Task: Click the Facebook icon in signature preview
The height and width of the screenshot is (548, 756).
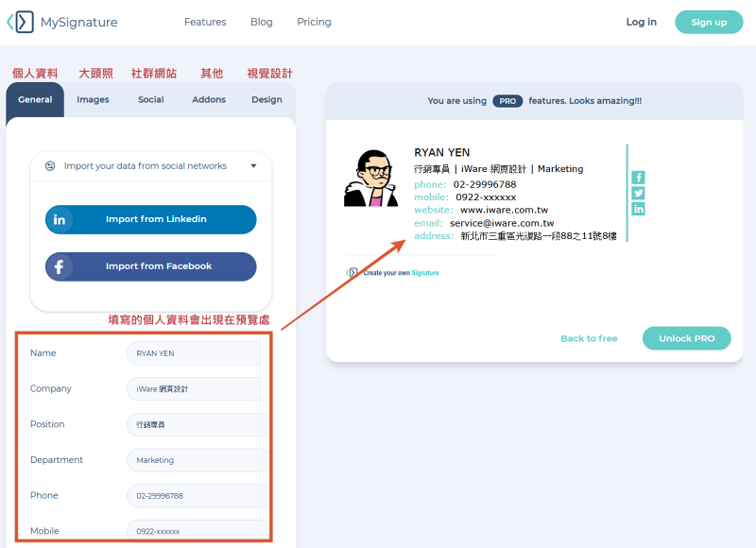Action: pos(639,178)
